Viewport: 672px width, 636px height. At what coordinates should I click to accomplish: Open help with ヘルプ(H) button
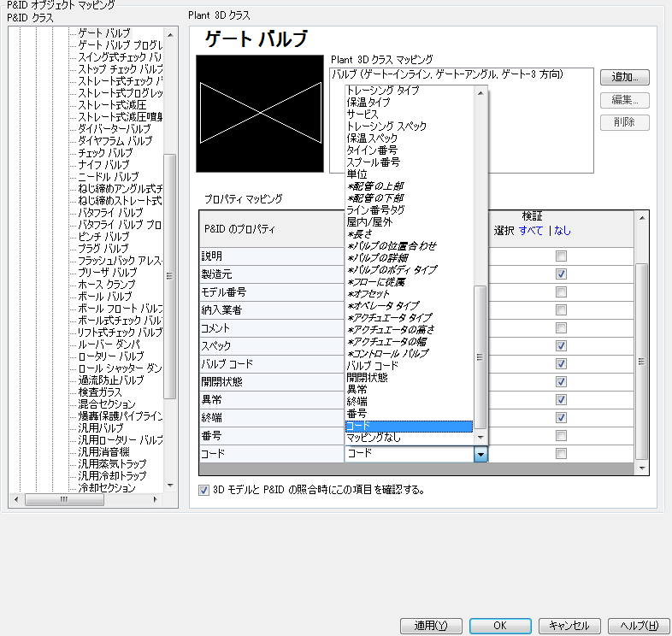click(639, 626)
